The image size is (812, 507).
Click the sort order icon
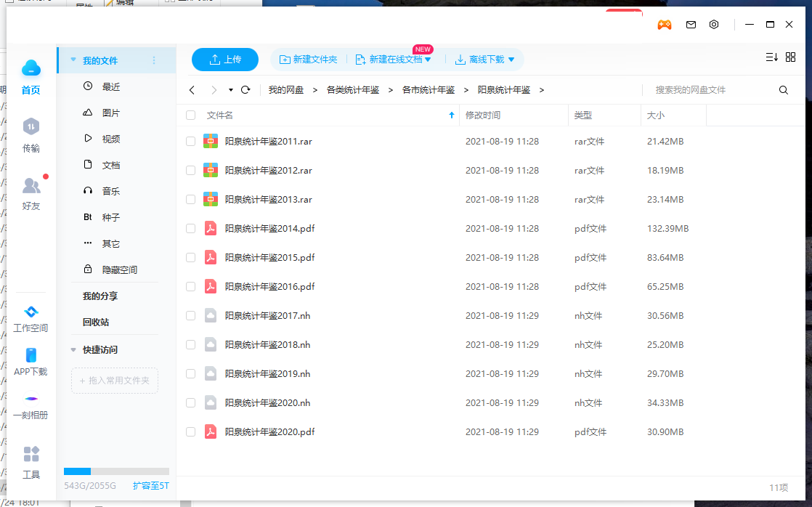point(771,57)
